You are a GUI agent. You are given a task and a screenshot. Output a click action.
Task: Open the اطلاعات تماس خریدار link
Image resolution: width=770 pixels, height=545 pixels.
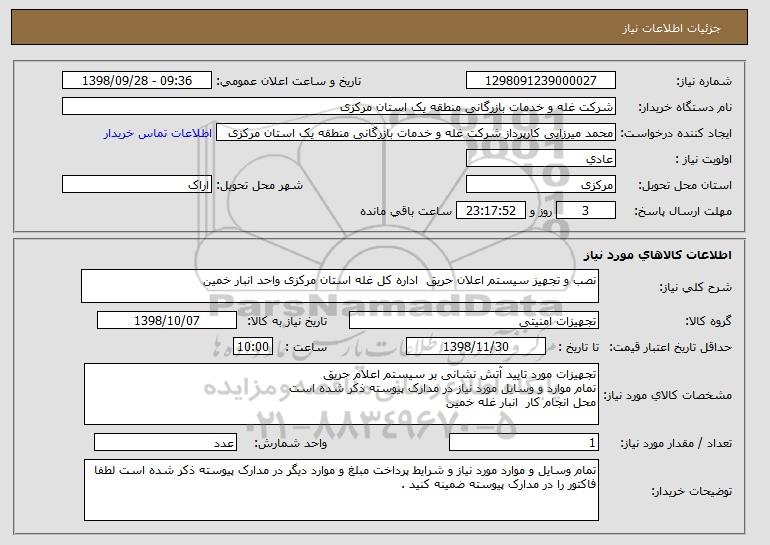click(x=158, y=134)
